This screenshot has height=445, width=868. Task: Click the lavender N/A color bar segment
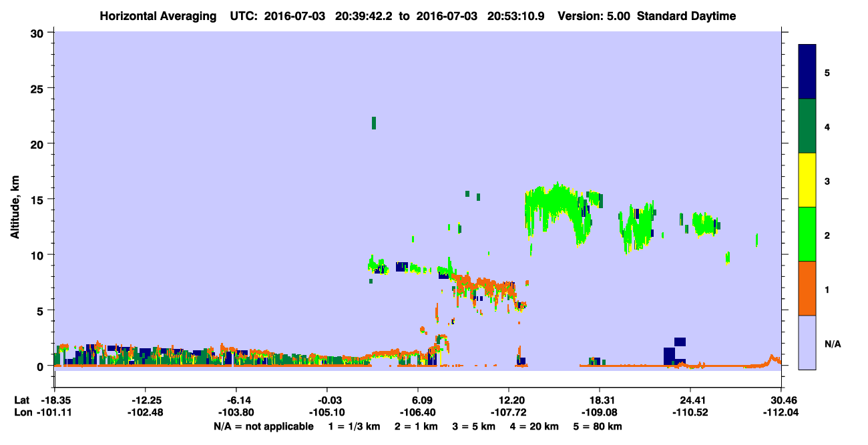tap(807, 342)
